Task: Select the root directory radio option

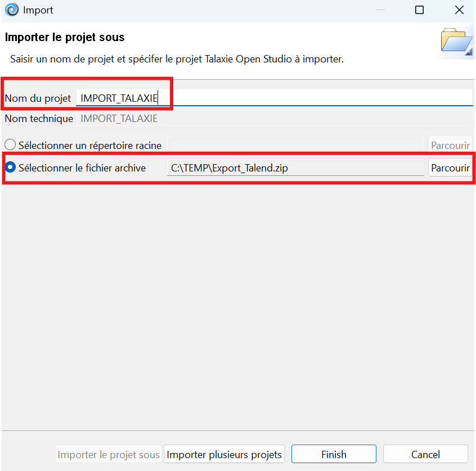Action: coord(10,146)
